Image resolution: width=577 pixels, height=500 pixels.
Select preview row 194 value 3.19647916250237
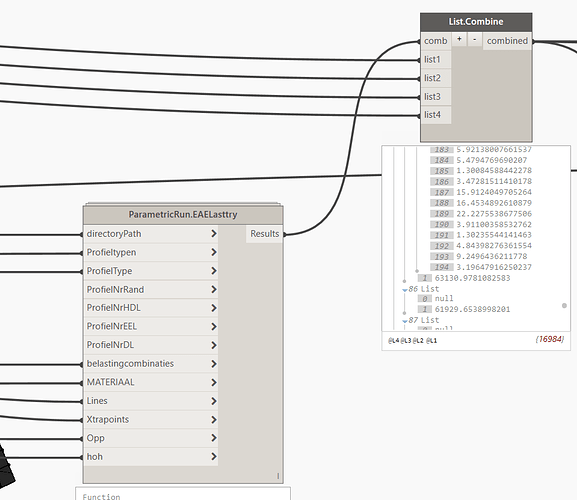pyautogui.click(x=494, y=267)
